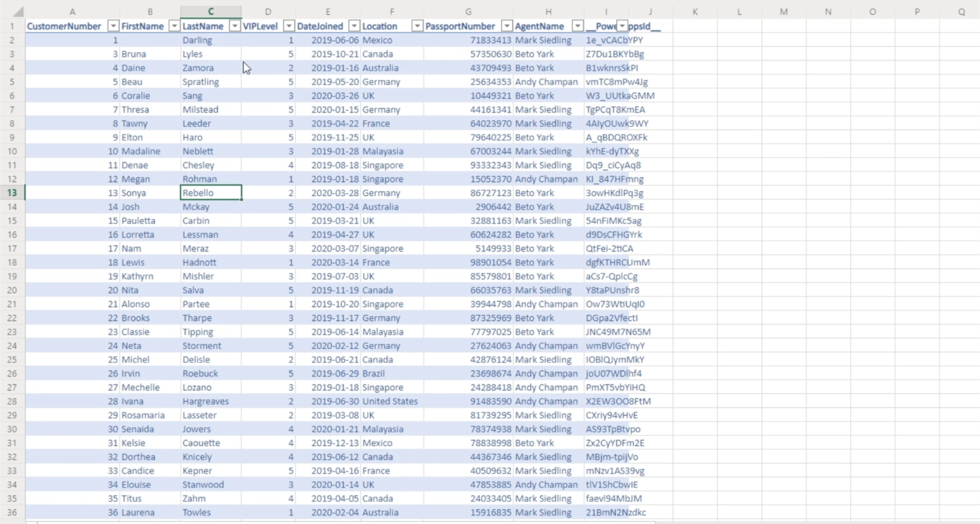This screenshot has width=980, height=524.
Task: Open the Location filter dropdown
Action: tap(417, 26)
